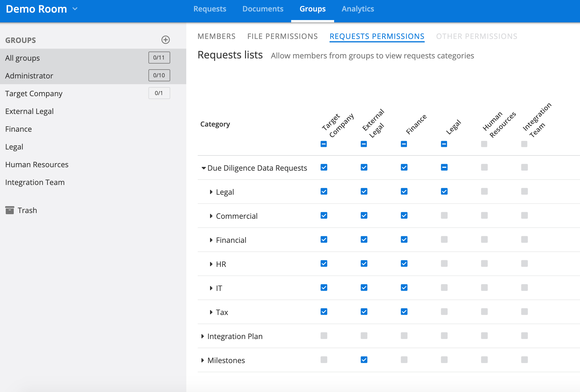
Task: Click the 0/10 counter next to Administrator
Action: [159, 75]
